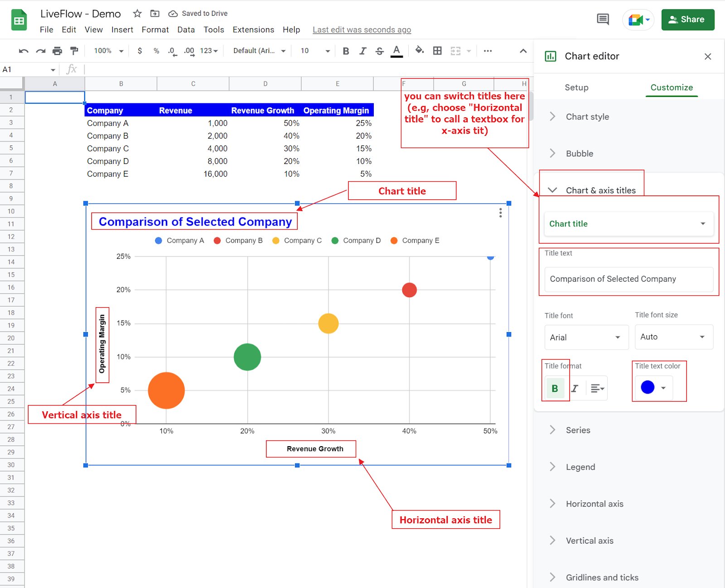The width and height of the screenshot is (725, 588).
Task: Open the 123 number format dropdown
Action: tap(209, 51)
